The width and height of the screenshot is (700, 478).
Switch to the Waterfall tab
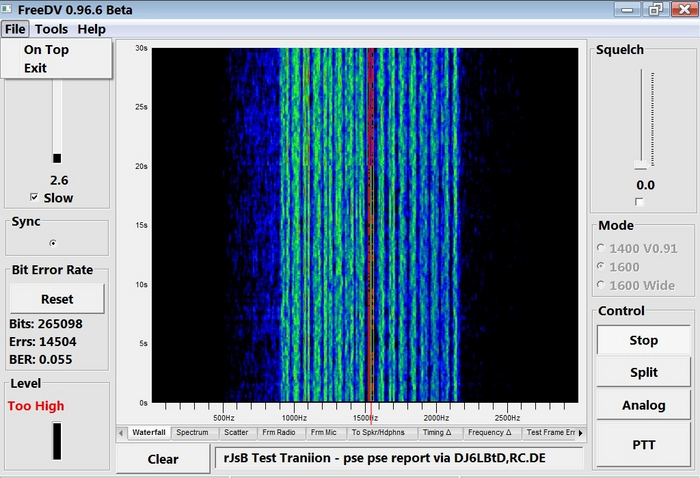(149, 432)
